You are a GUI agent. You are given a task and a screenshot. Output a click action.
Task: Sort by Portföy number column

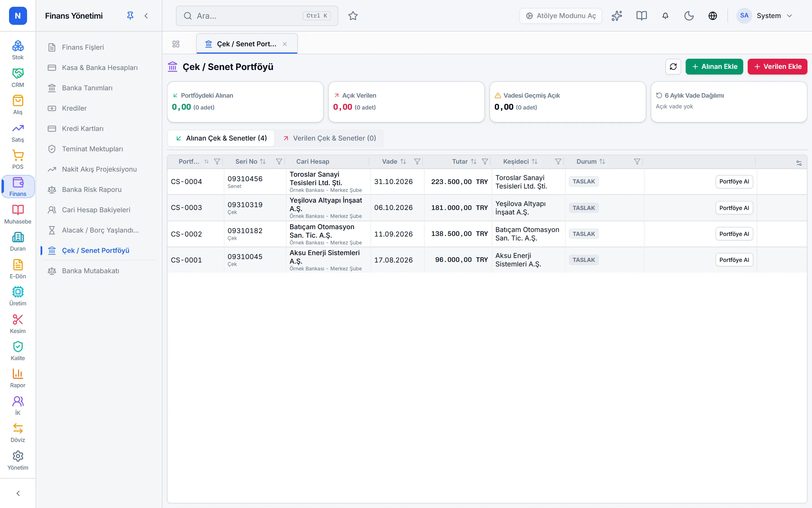(206, 162)
